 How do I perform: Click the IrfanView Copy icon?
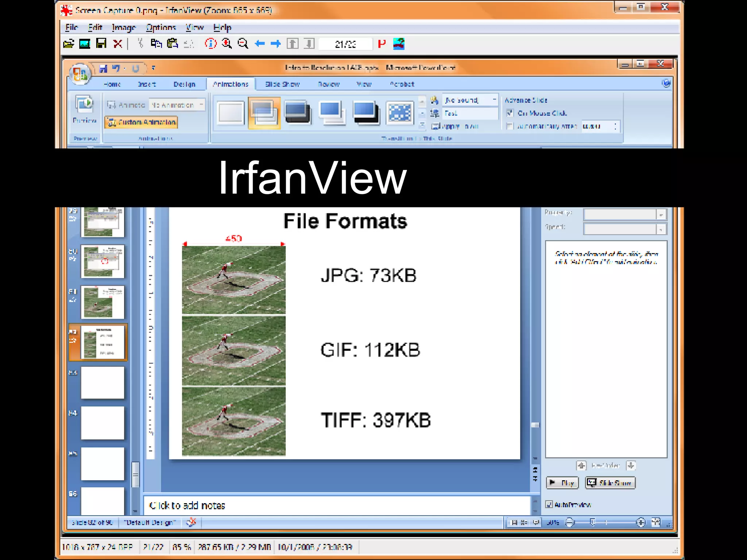[156, 44]
